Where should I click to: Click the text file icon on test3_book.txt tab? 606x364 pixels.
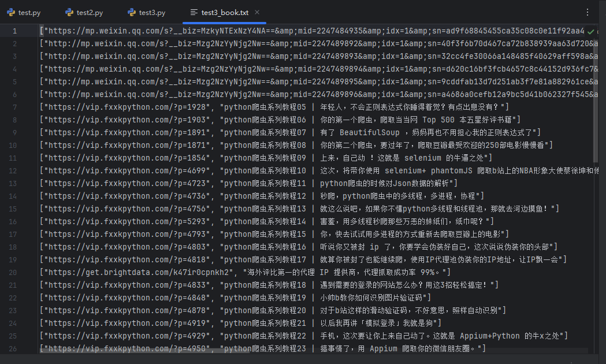tap(195, 12)
